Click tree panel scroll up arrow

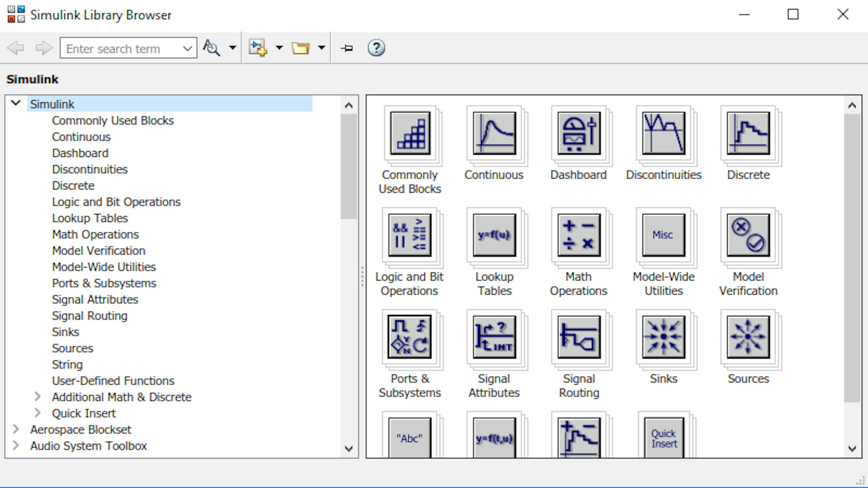click(349, 105)
